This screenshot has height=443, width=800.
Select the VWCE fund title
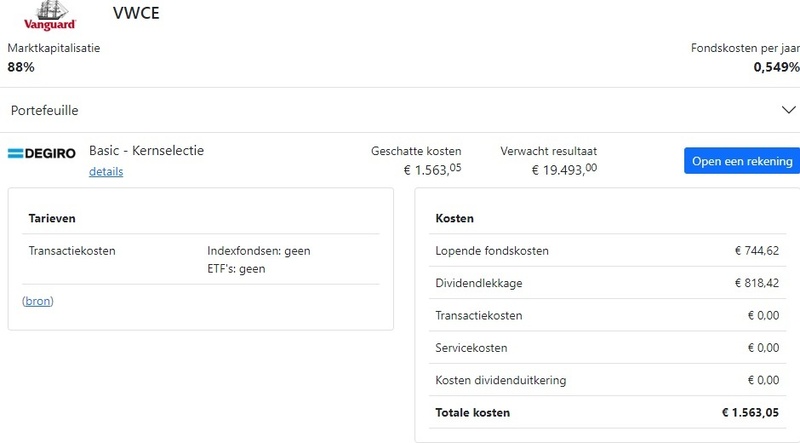click(136, 14)
